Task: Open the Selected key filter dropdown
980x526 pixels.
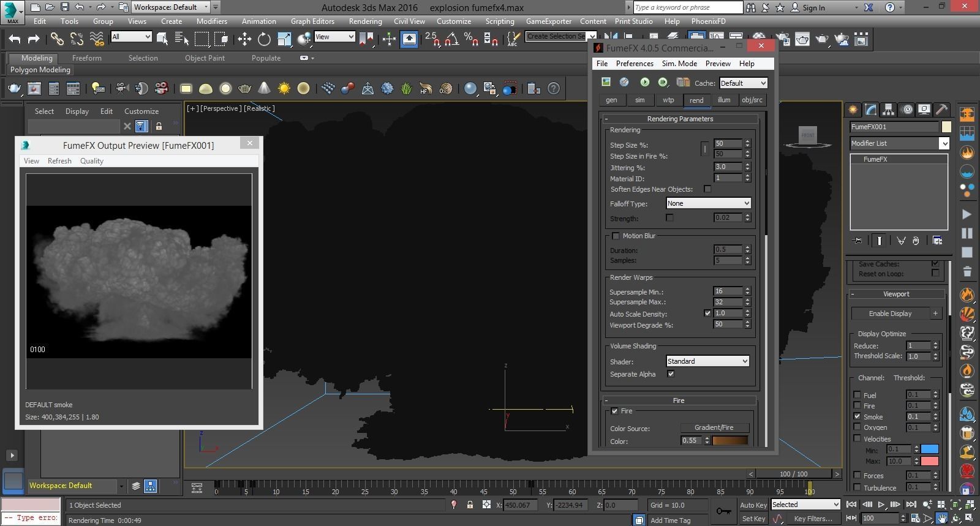Action: point(805,505)
